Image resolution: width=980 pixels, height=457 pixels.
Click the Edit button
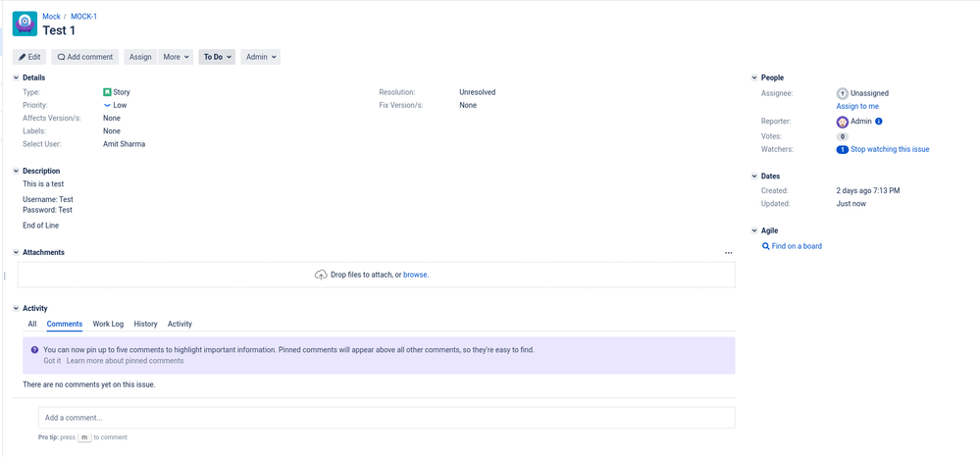click(29, 57)
